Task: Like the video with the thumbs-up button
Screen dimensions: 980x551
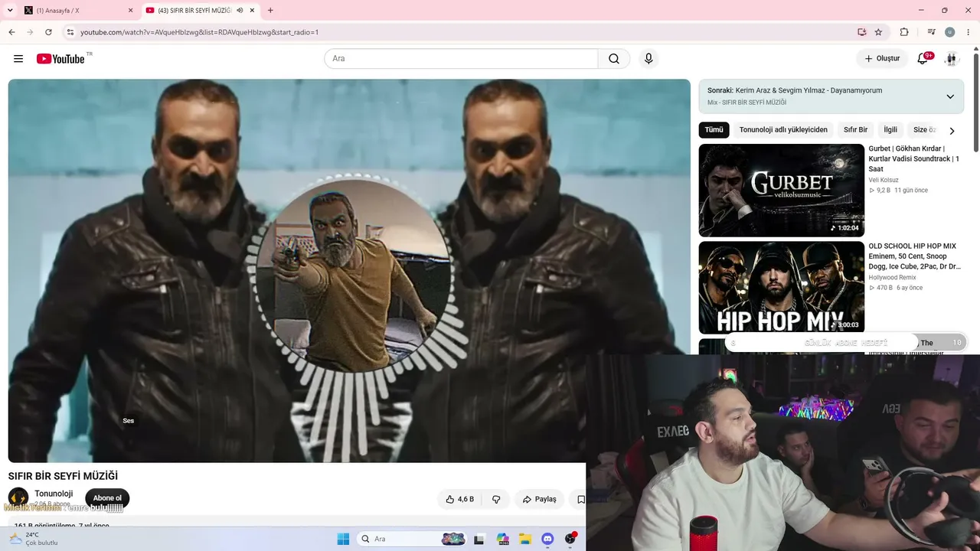Action: coord(459,499)
